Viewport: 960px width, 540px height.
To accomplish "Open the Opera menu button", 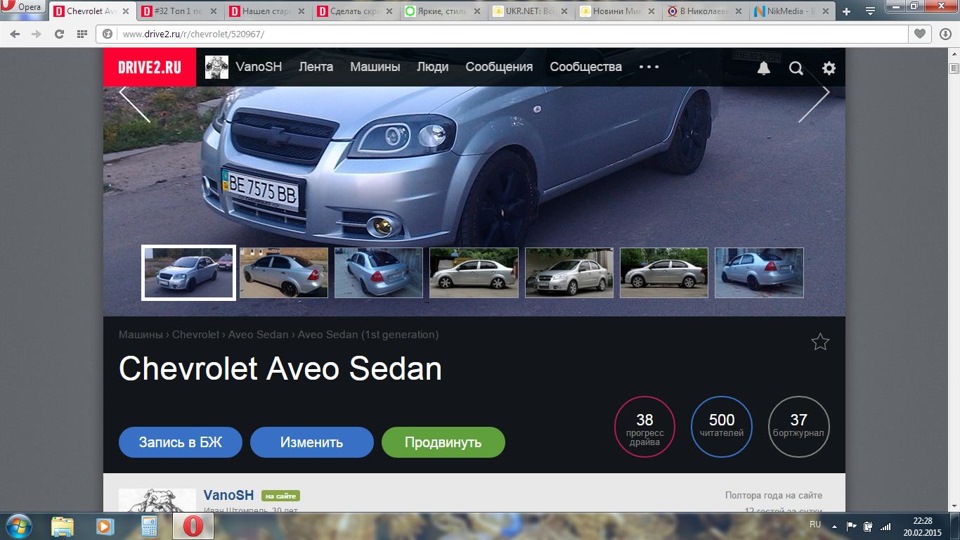I will click(x=23, y=7).
